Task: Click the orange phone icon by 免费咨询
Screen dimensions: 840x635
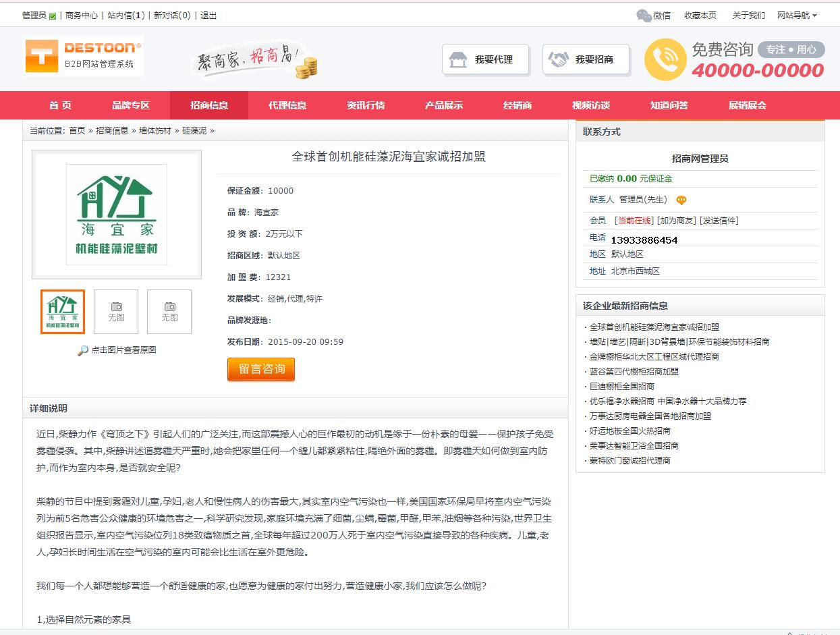Action: click(665, 60)
